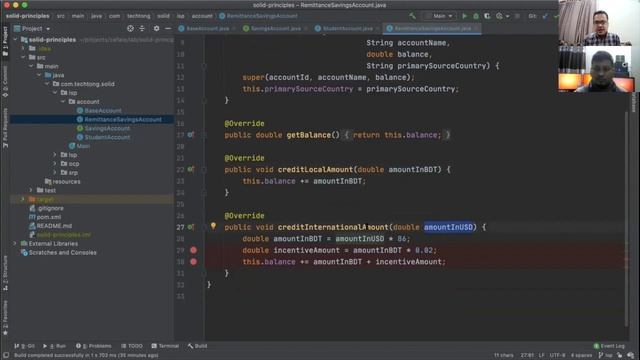Start debugging with the bug icon
This screenshot has width=640, height=360.
point(476,16)
